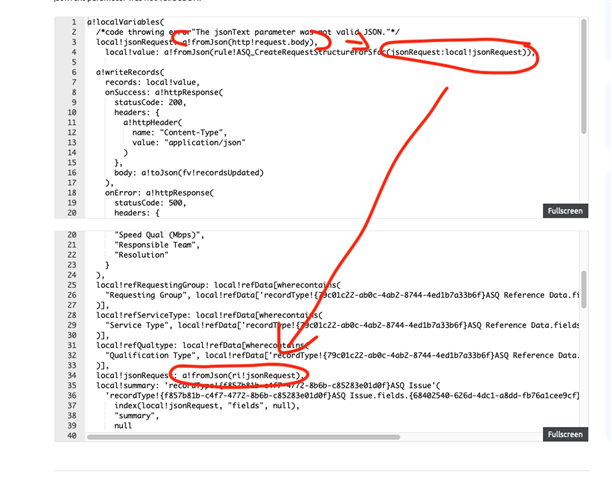The image size is (612, 479).
Task: Click the 'onSuccess: a!httpResponse(' line
Action: point(164,93)
